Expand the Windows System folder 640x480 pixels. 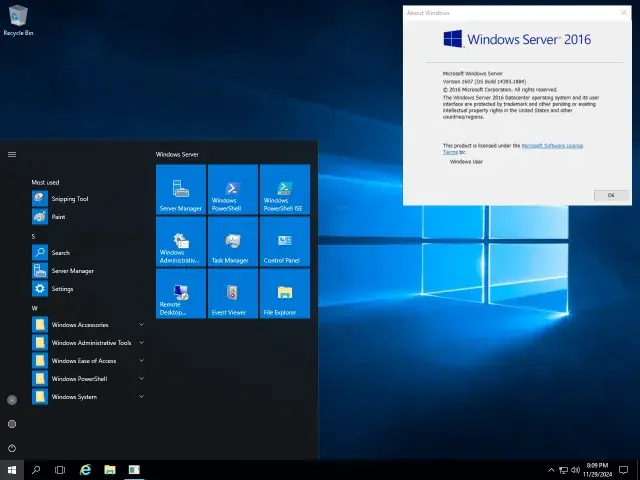pyautogui.click(x=88, y=396)
